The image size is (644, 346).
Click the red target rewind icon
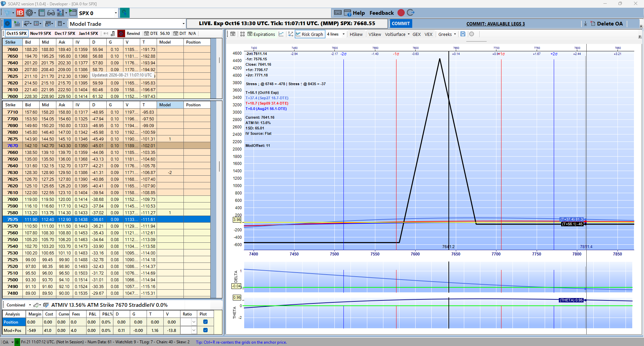(121, 34)
